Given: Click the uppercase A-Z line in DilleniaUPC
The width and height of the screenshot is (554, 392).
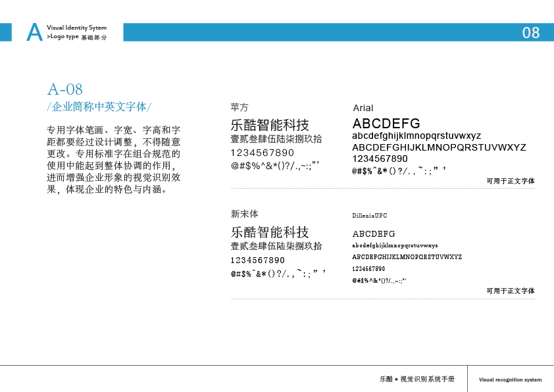Looking at the screenshot, I should pyautogui.click(x=407, y=257).
